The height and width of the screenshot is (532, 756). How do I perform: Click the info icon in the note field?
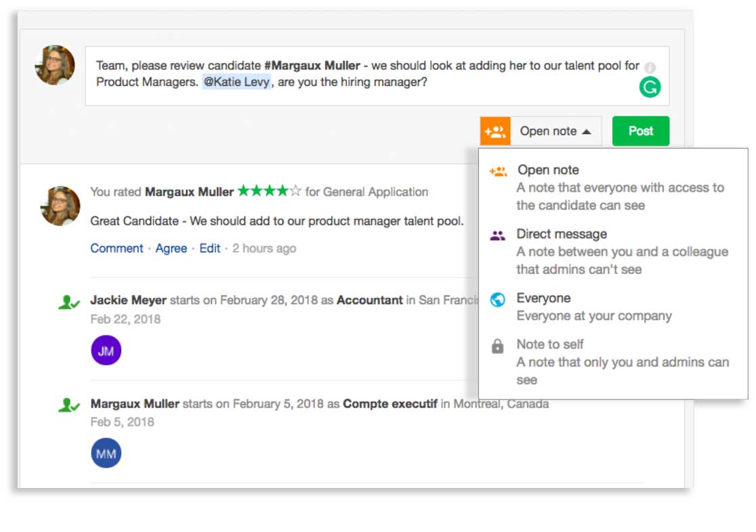[x=650, y=67]
